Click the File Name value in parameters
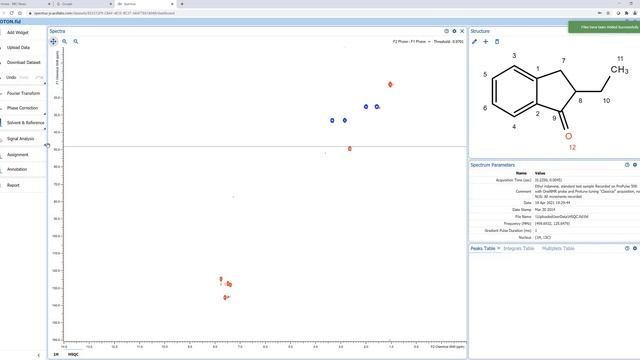Screen dimensions: 640x360 [x=562, y=217]
